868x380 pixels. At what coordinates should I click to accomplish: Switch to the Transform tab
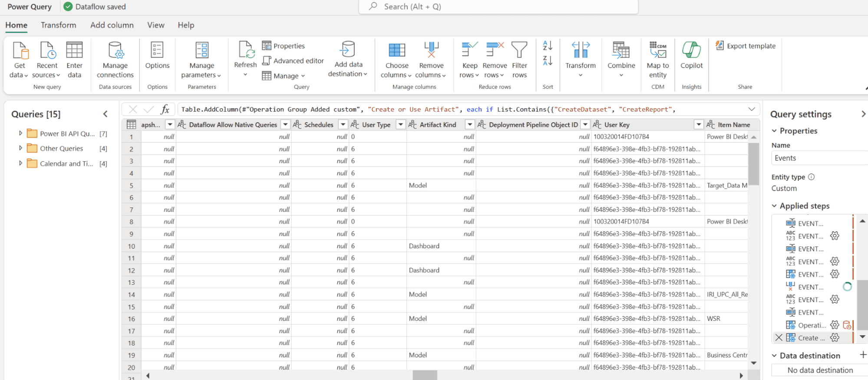click(x=58, y=25)
